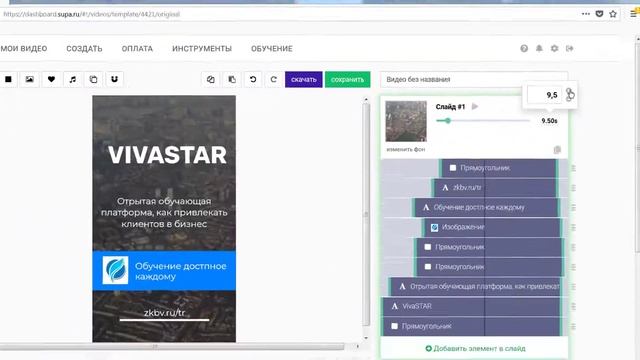
Task: Click the video title input field
Action: coord(473,79)
